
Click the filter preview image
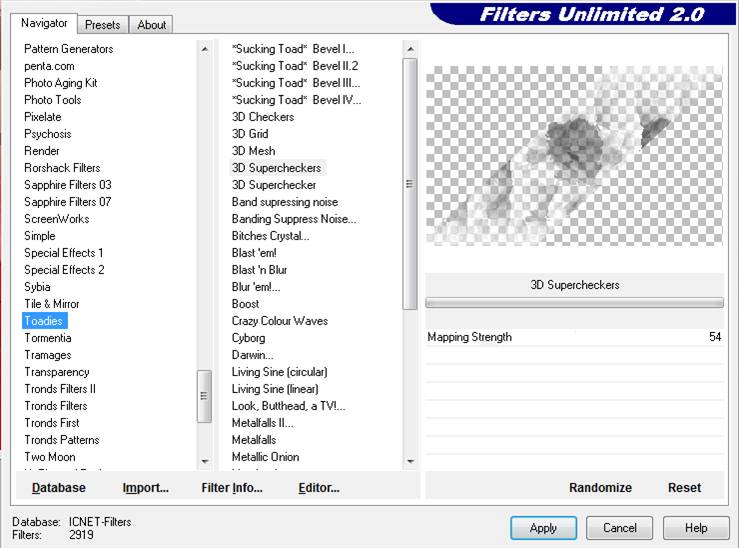click(574, 156)
